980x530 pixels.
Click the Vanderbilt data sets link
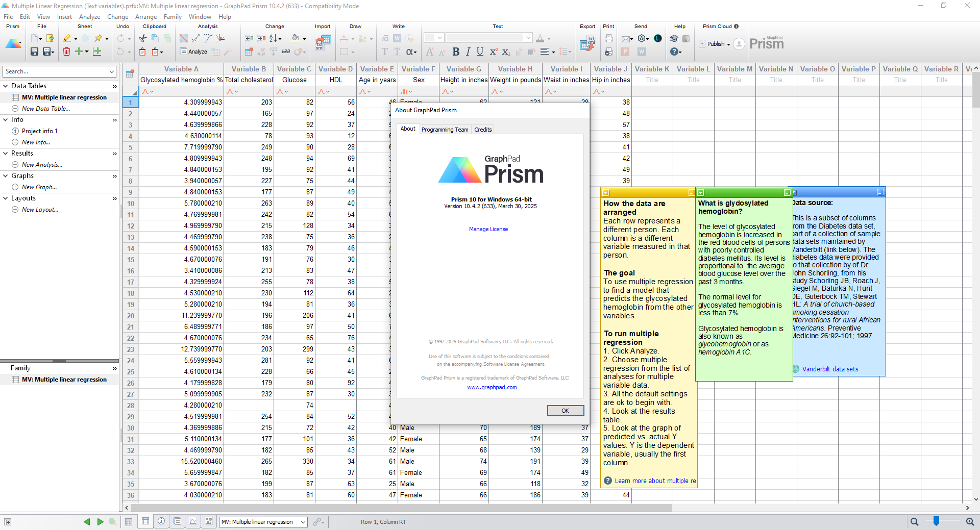(830, 369)
